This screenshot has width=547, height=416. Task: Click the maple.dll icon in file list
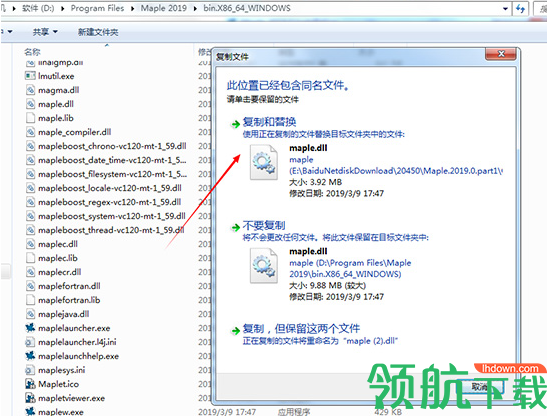[x=30, y=104]
